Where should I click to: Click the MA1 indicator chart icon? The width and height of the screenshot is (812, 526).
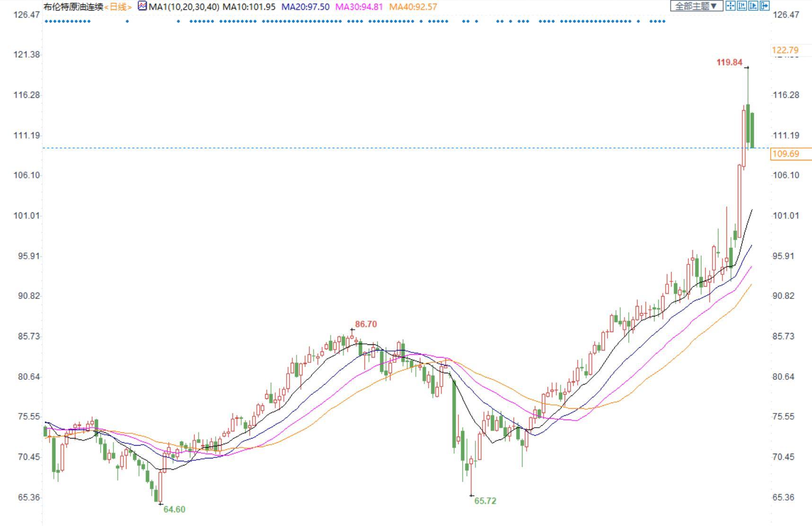point(142,6)
